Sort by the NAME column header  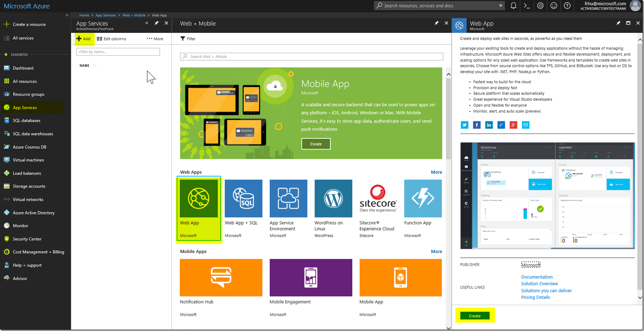(84, 65)
